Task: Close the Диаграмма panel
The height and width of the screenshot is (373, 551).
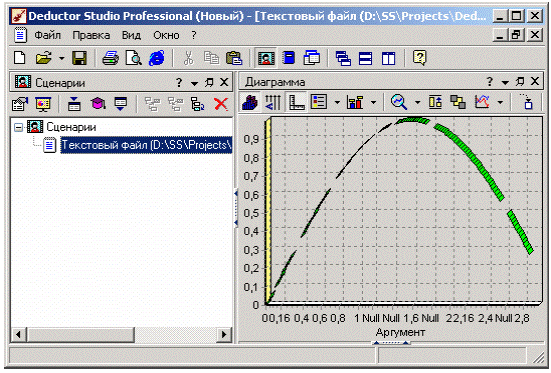Action: pyautogui.click(x=534, y=81)
